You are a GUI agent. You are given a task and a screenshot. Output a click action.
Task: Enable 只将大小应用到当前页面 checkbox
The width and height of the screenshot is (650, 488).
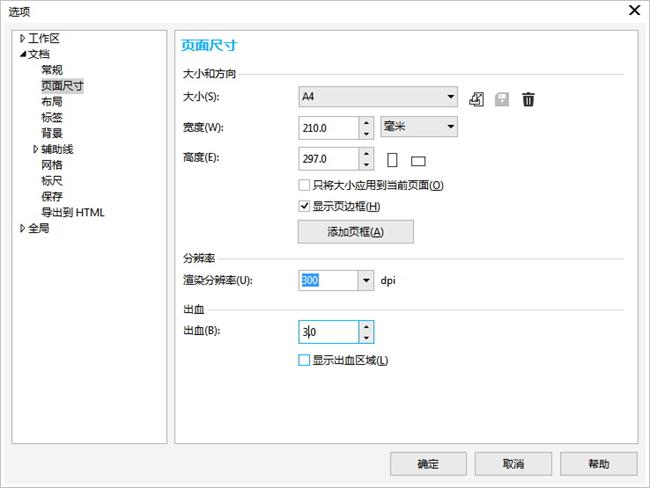coord(305,185)
